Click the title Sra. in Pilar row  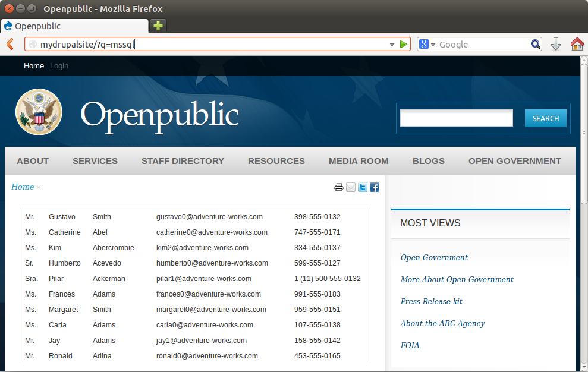32,279
